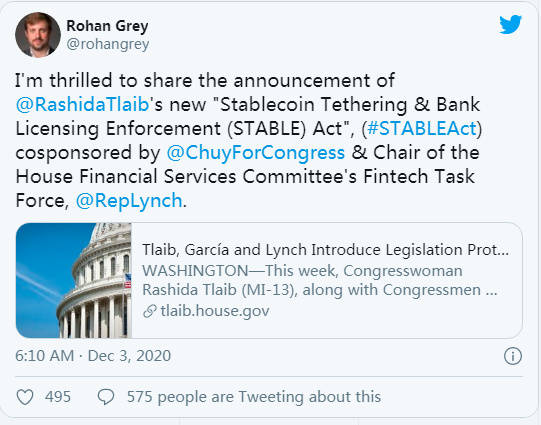Image resolution: width=541 pixels, height=425 pixels.
Task: Click the Capitol building card thumbnail
Action: point(74,280)
